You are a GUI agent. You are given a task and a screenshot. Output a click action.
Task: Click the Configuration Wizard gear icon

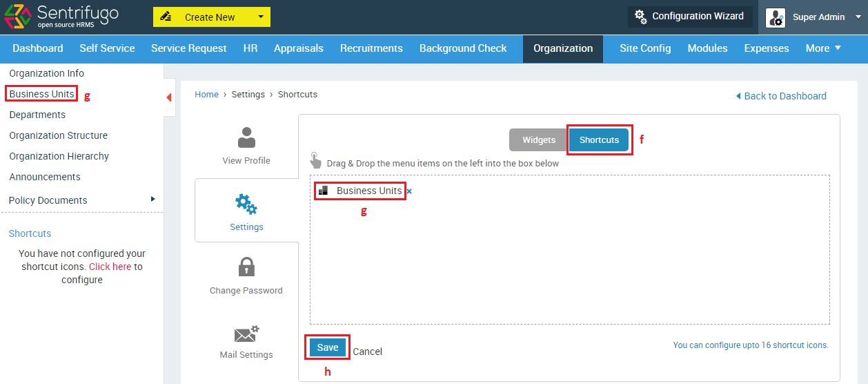coord(640,17)
